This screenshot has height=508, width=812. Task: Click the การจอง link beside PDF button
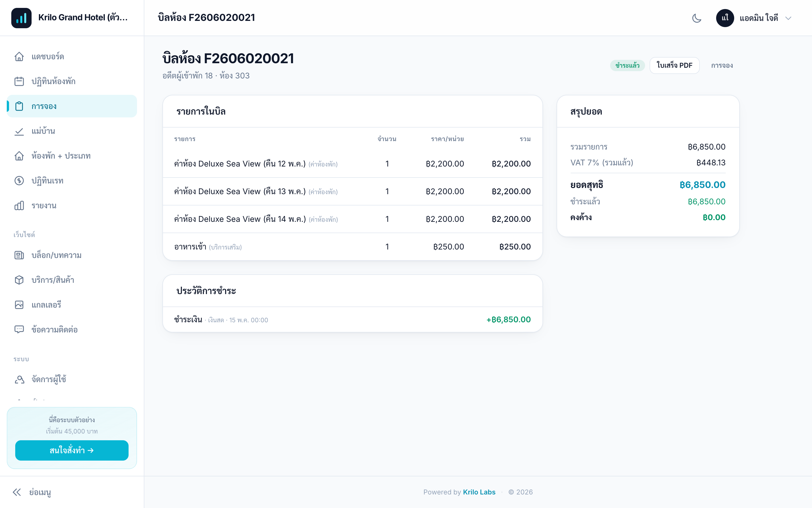(722, 65)
